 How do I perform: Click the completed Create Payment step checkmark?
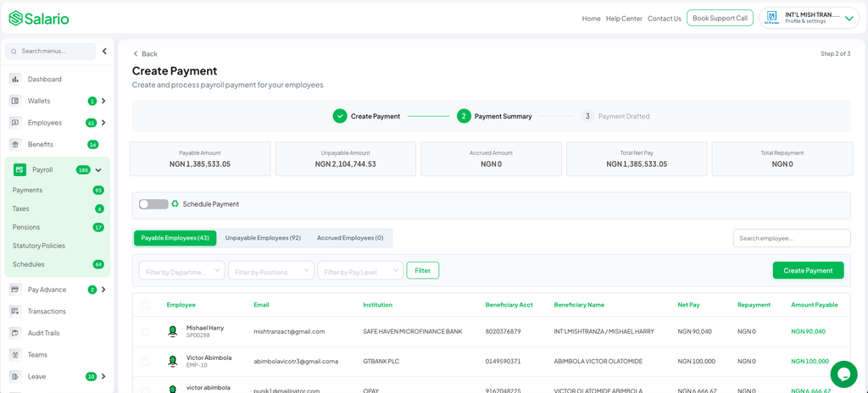pos(340,116)
